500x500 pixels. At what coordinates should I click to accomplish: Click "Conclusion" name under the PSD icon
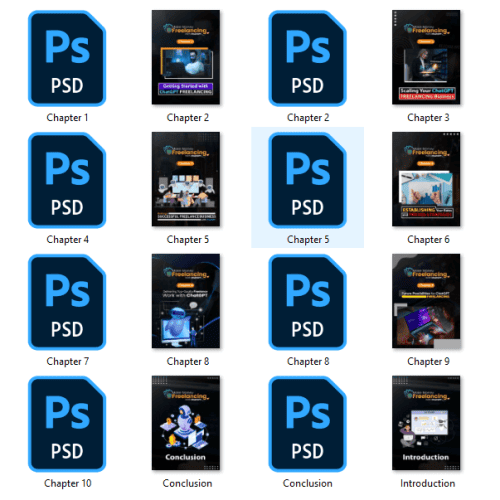pos(308,484)
